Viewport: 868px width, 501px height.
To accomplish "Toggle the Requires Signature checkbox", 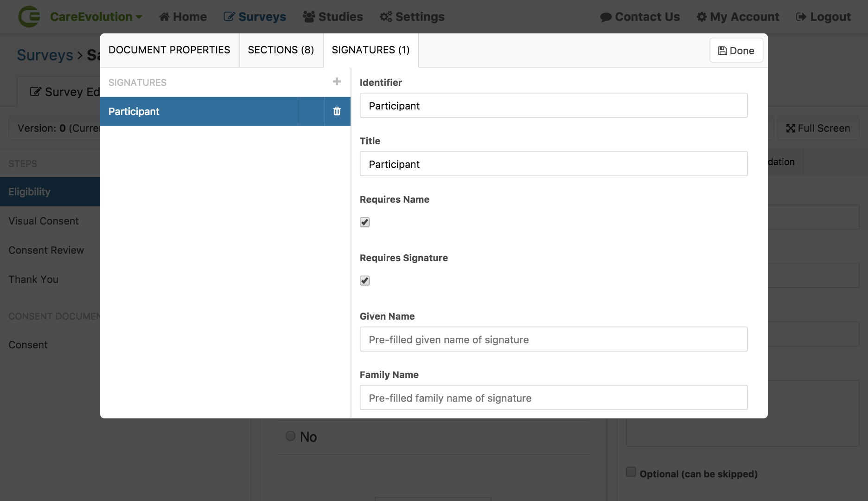I will tap(365, 281).
